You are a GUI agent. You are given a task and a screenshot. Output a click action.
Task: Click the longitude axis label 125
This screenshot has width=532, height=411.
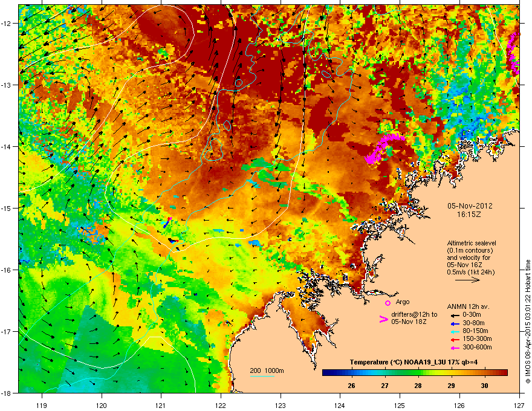click(400, 405)
